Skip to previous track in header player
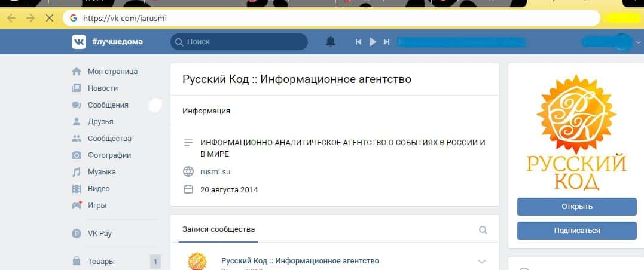 [359, 42]
